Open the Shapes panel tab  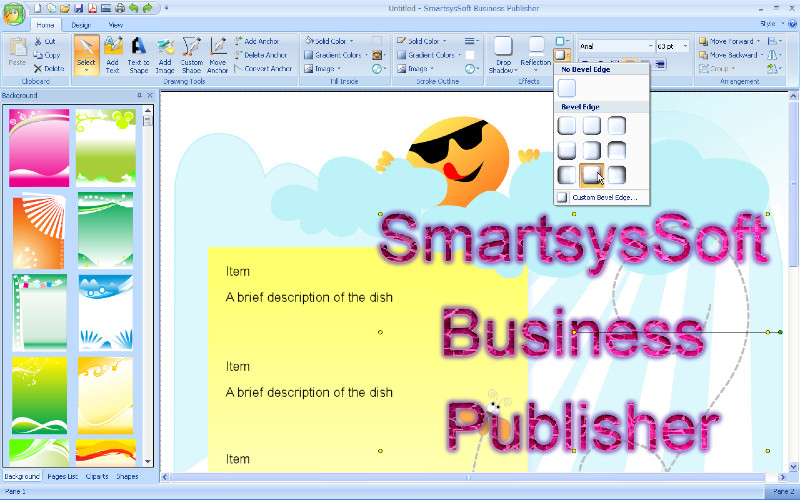pyautogui.click(x=127, y=476)
